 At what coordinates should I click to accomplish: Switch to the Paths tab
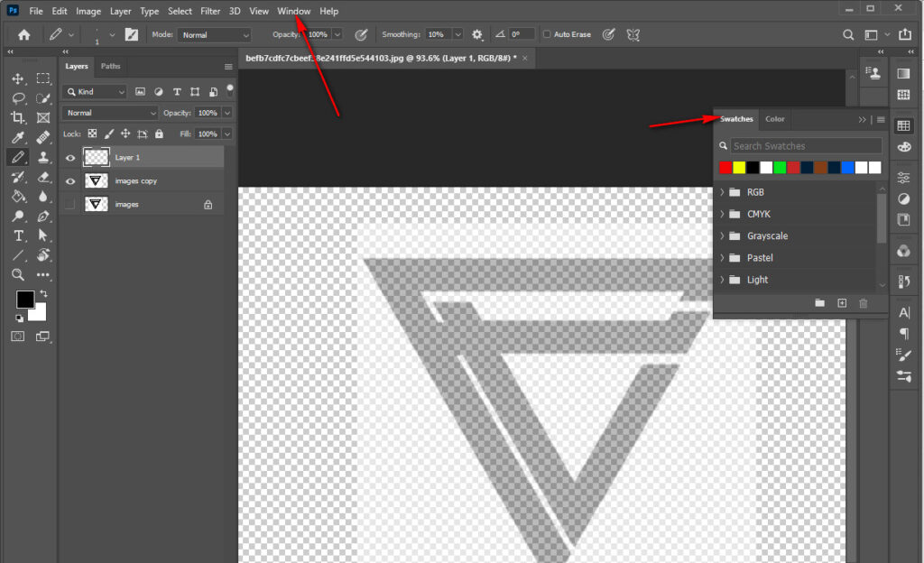tap(110, 66)
